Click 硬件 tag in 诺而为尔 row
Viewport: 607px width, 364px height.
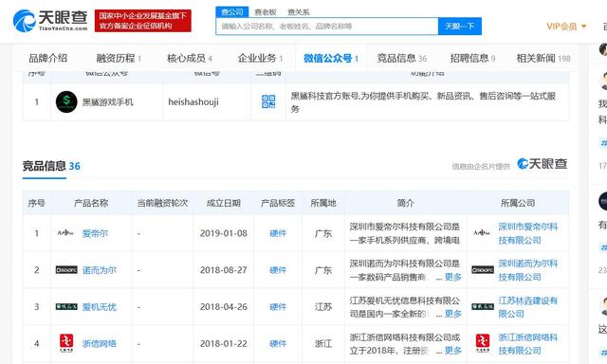click(278, 270)
